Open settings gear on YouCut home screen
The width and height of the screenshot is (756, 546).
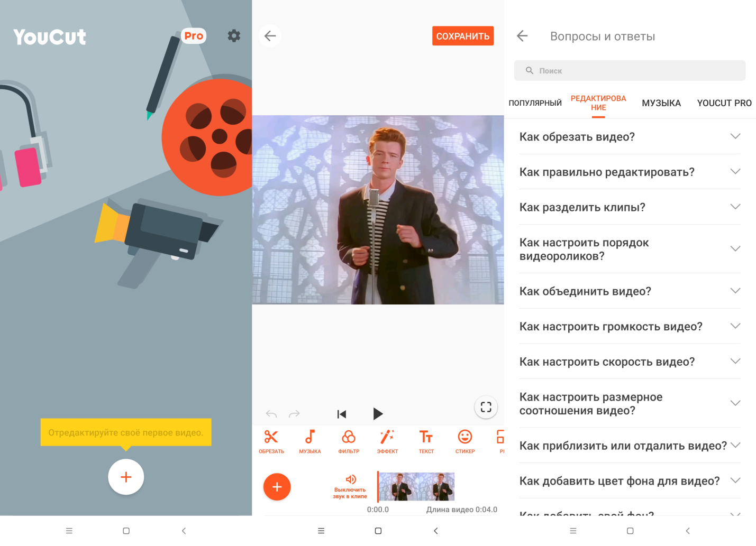pos(234,35)
